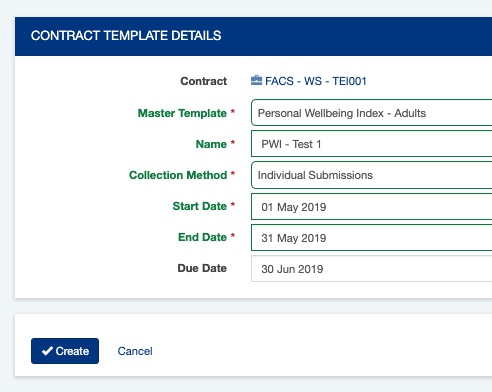This screenshot has width=492, height=392.
Task: Open the Master Template dropdown
Action: point(371,113)
